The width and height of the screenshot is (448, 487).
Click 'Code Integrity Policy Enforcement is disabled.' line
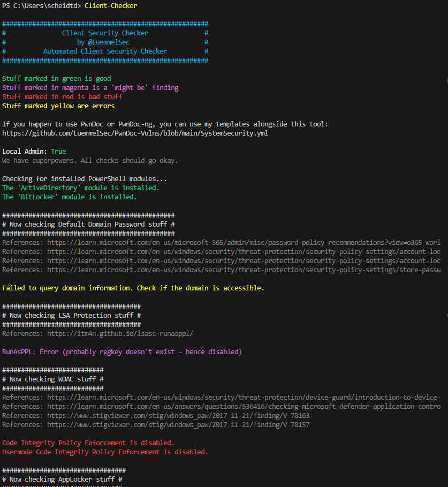88,443
